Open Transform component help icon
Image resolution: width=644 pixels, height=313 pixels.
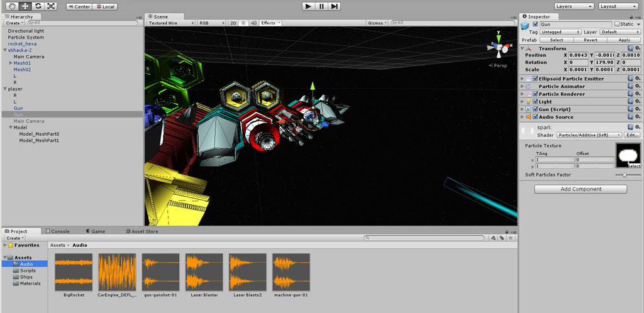(x=630, y=48)
